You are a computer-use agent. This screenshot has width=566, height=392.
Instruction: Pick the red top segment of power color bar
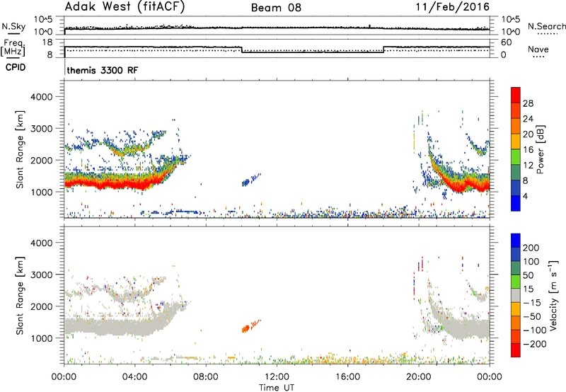click(516, 95)
